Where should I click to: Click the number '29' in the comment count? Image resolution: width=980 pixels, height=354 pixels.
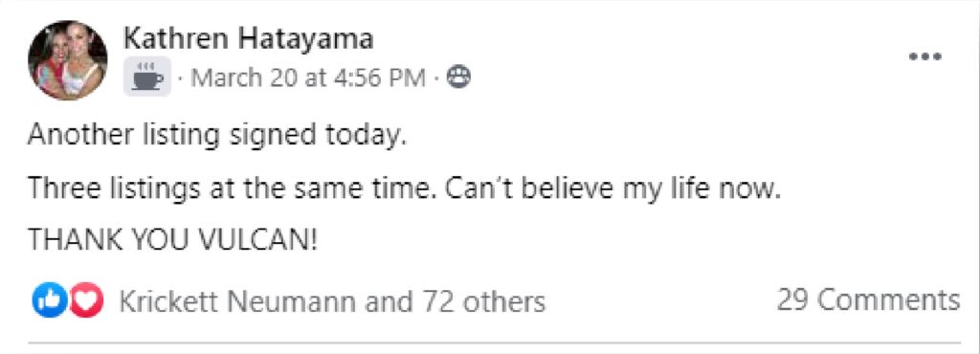[x=793, y=300]
